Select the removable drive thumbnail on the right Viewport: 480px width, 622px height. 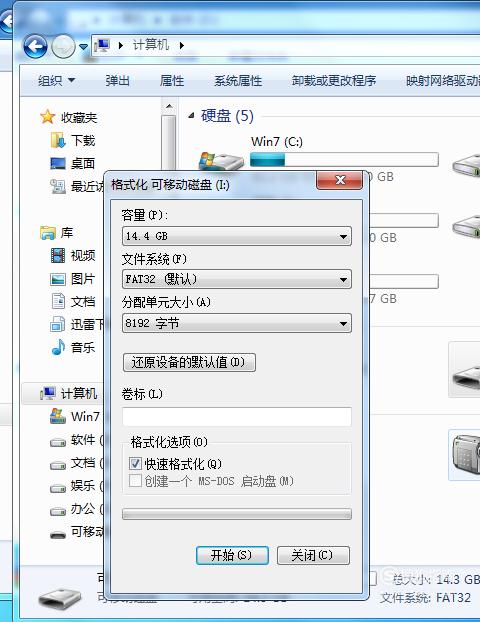click(x=465, y=370)
